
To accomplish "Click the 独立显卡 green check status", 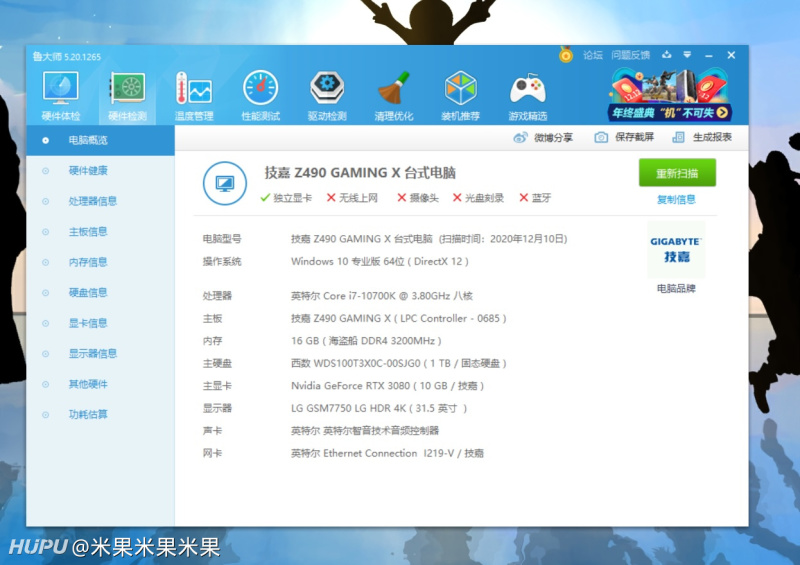I will 286,198.
